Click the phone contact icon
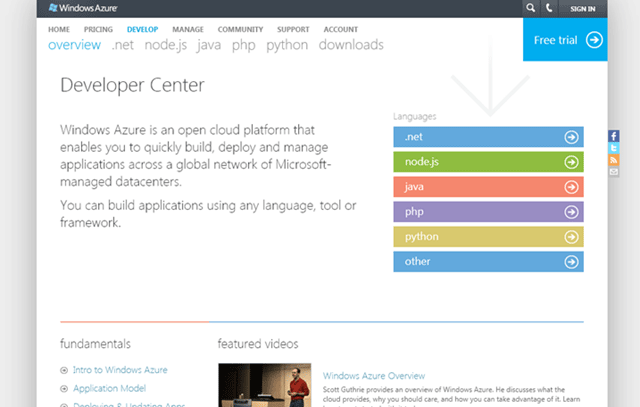 [549, 8]
